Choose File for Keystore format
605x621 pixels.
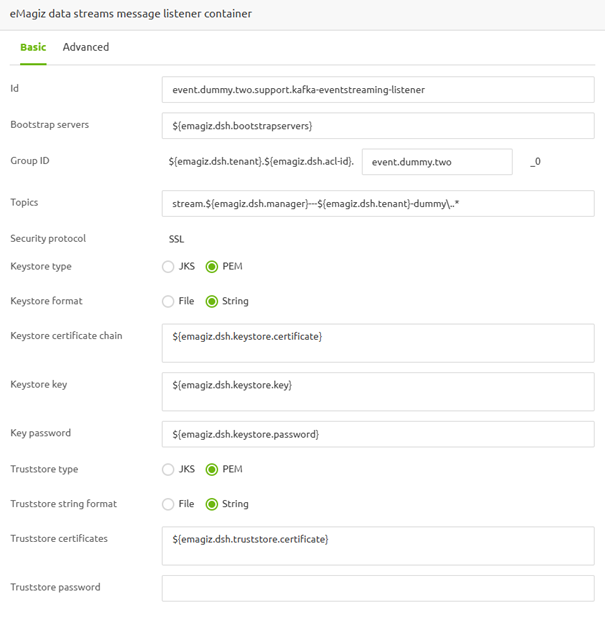(x=168, y=301)
